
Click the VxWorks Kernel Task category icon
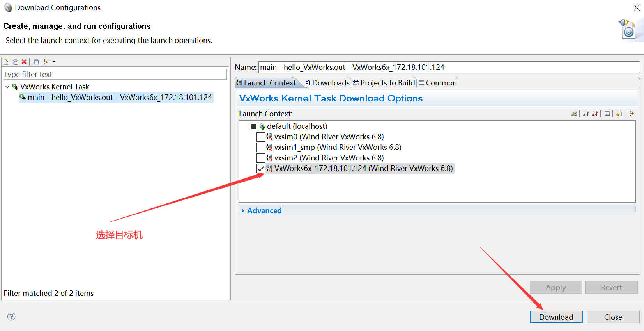click(15, 87)
